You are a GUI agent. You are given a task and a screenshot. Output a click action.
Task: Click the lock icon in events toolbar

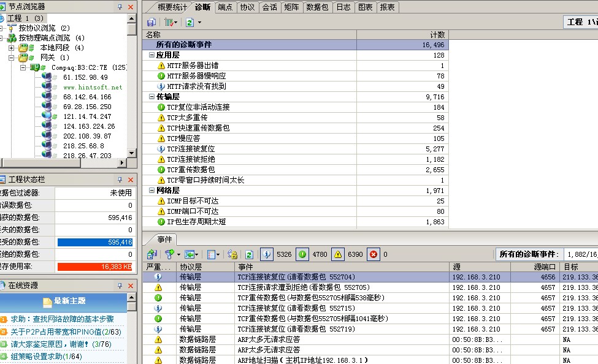tap(232, 254)
